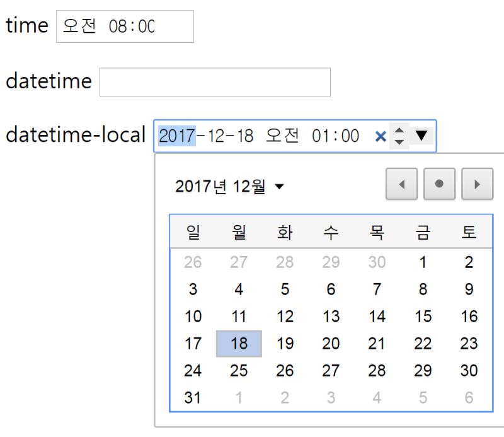Select December 25 on the calendar
This screenshot has height=437, width=504.
point(239,371)
